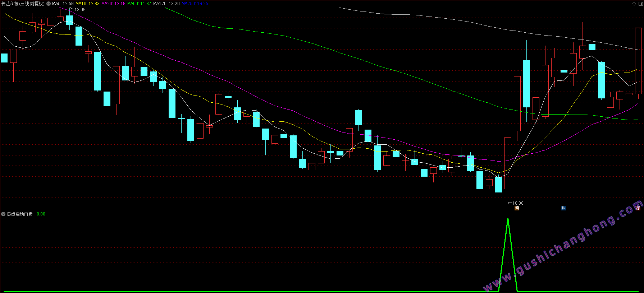
Task: Click the 13.99 high price label
Action: pos(80,10)
